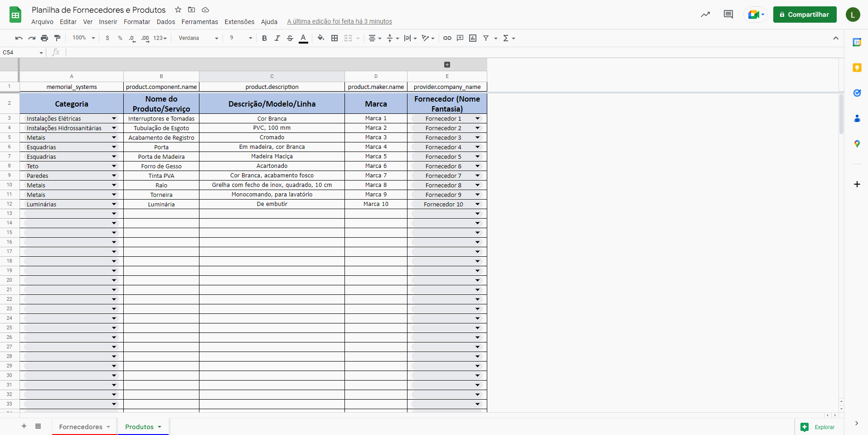Insert a link using toolbar icon
The height and width of the screenshot is (435, 868).
(447, 38)
